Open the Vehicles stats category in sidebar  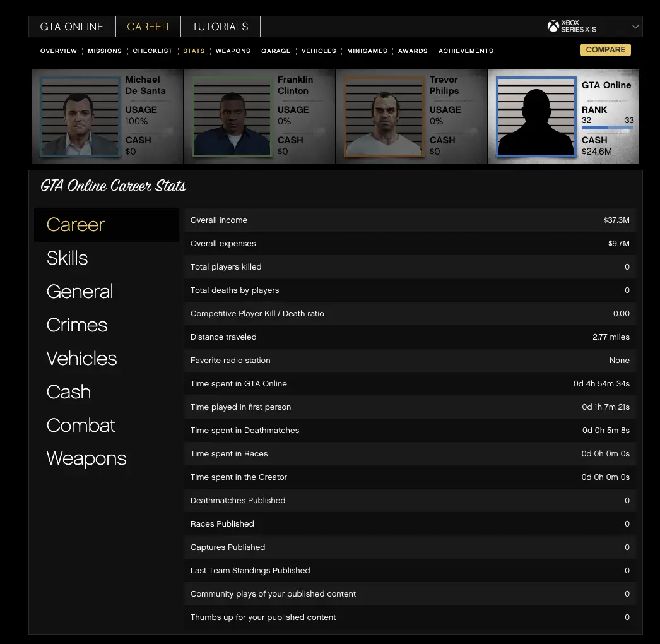pyautogui.click(x=81, y=359)
